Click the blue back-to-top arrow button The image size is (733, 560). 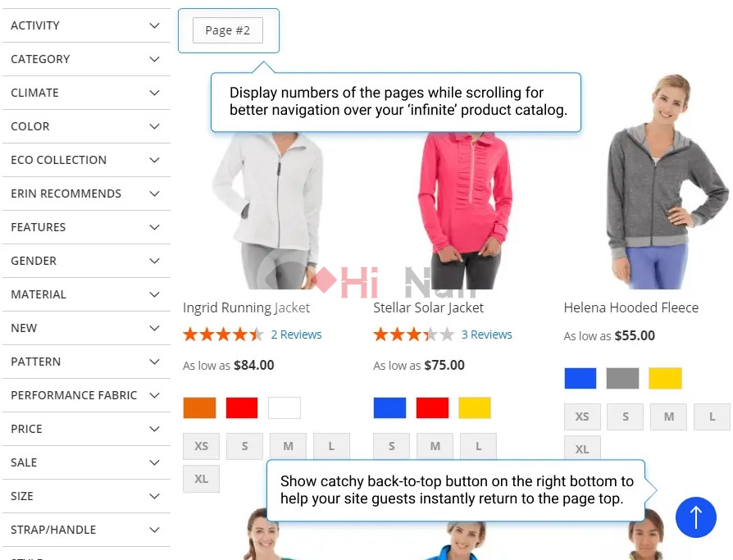(695, 517)
